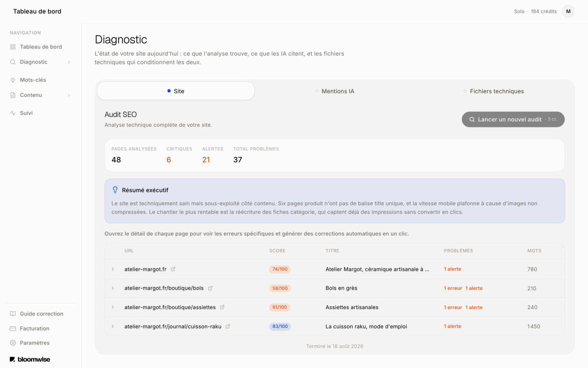Open boutique/bols page external link icon

point(210,289)
